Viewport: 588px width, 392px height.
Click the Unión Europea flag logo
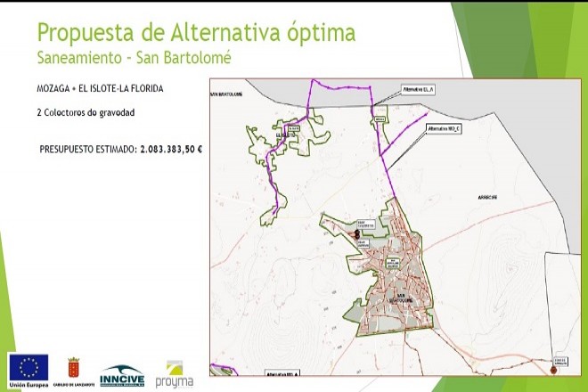[28, 368]
